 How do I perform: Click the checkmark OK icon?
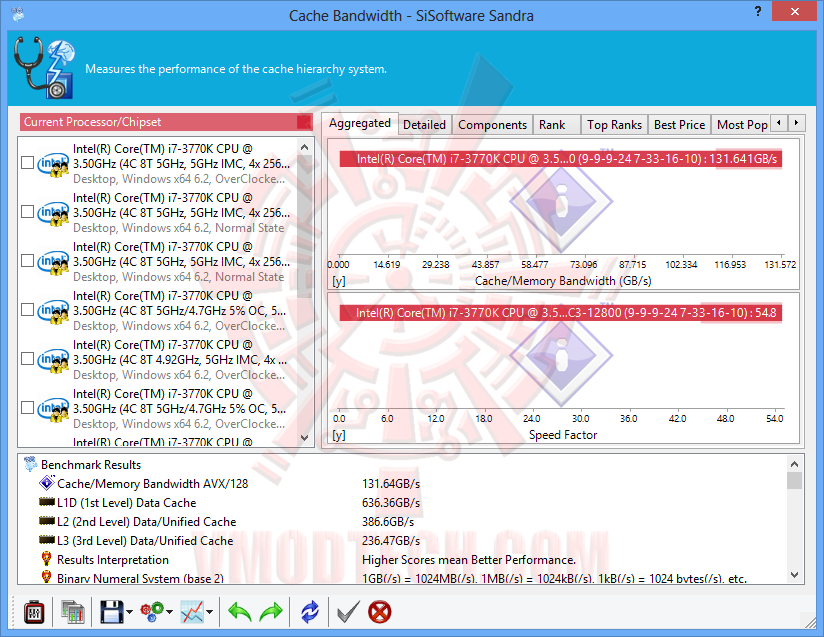pos(347,612)
